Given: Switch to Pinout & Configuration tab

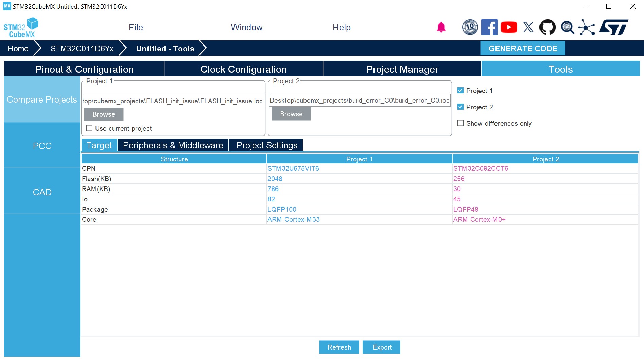Looking at the screenshot, I should pyautogui.click(x=84, y=69).
